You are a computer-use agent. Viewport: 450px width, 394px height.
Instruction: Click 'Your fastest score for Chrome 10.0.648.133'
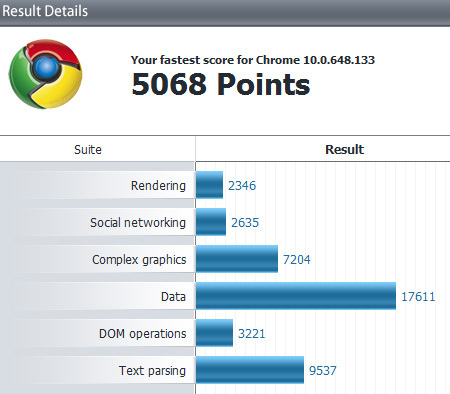[x=253, y=60]
